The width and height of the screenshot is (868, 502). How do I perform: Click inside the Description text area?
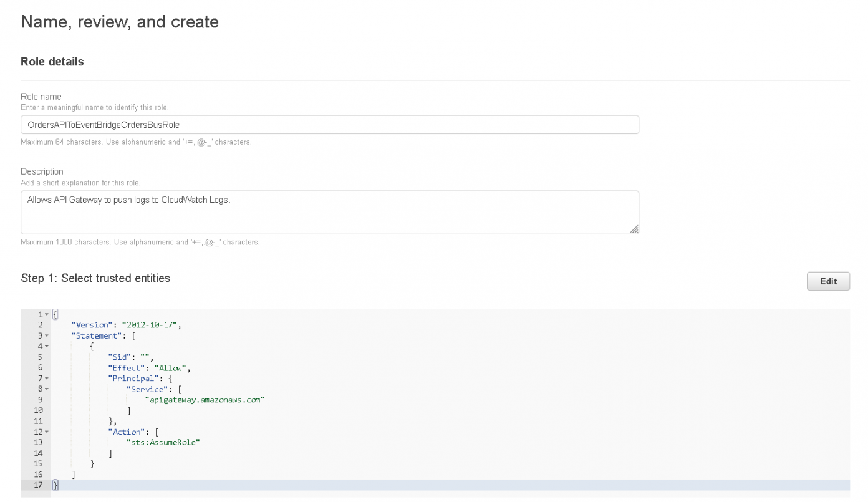(x=329, y=212)
